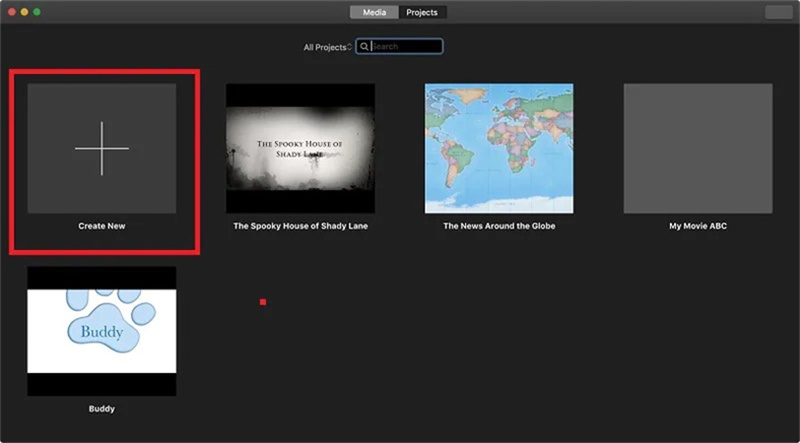Viewport: 800px width, 443px height.
Task: Open the world map project thumbnail
Action: click(499, 148)
